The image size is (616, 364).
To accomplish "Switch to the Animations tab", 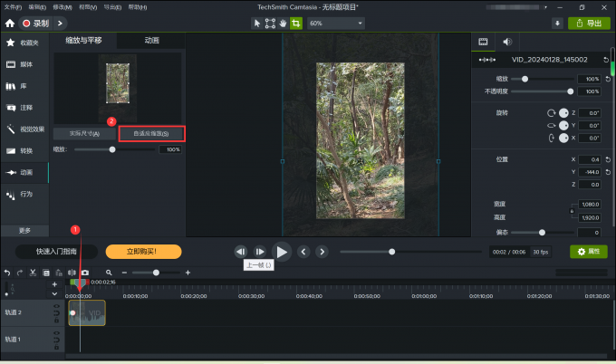I will coord(151,41).
